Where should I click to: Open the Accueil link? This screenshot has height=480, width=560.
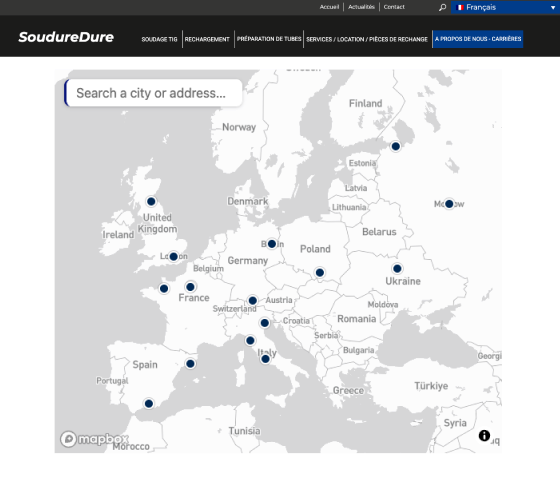click(x=329, y=7)
